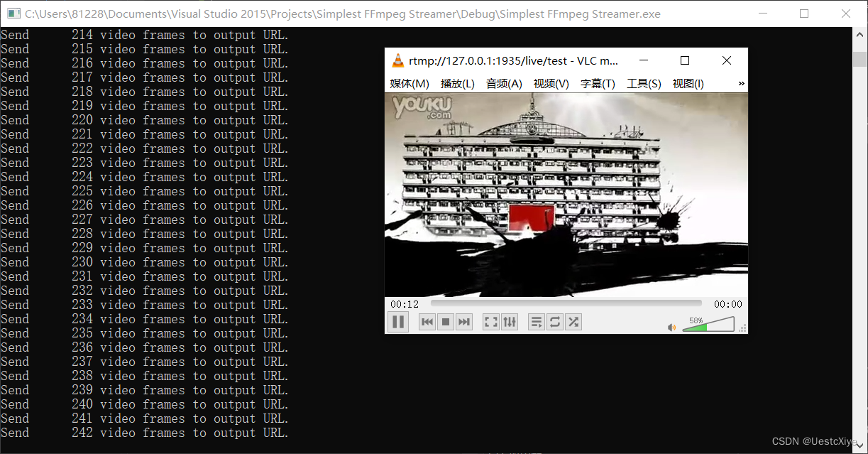Click the VLC playback seek bar
This screenshot has height=454, width=868.
coord(566,304)
